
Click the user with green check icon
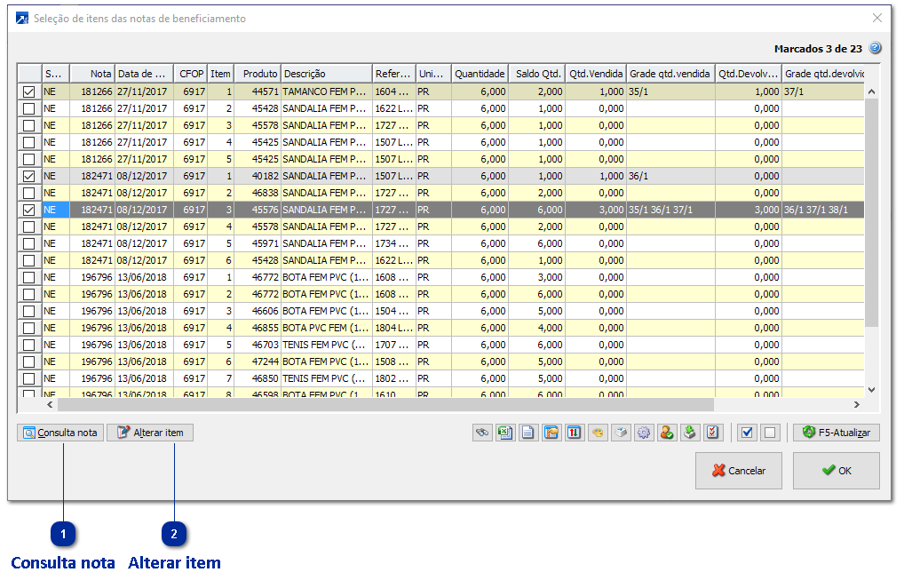click(x=667, y=433)
